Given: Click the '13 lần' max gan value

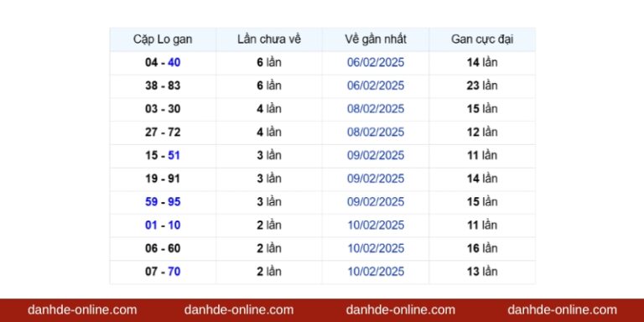Looking at the screenshot, I should point(482,272).
